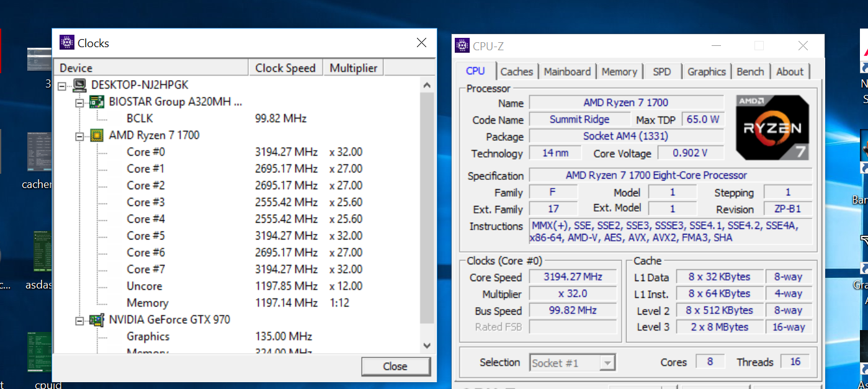Minimize the CPU-Z window
Screen dimensions: 868x389
coord(717,46)
